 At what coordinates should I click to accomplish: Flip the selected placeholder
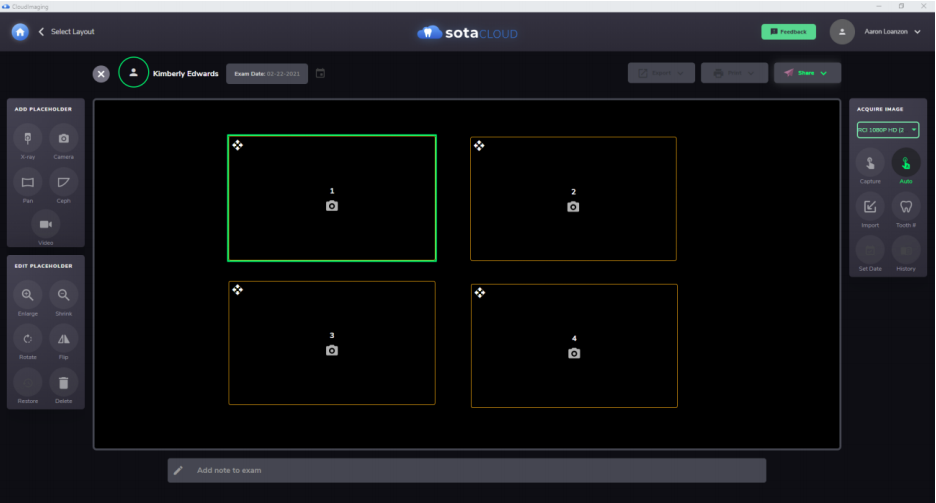(63, 339)
